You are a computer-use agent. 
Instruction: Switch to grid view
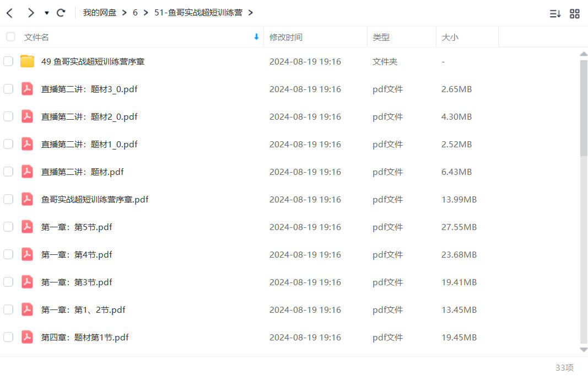575,14
